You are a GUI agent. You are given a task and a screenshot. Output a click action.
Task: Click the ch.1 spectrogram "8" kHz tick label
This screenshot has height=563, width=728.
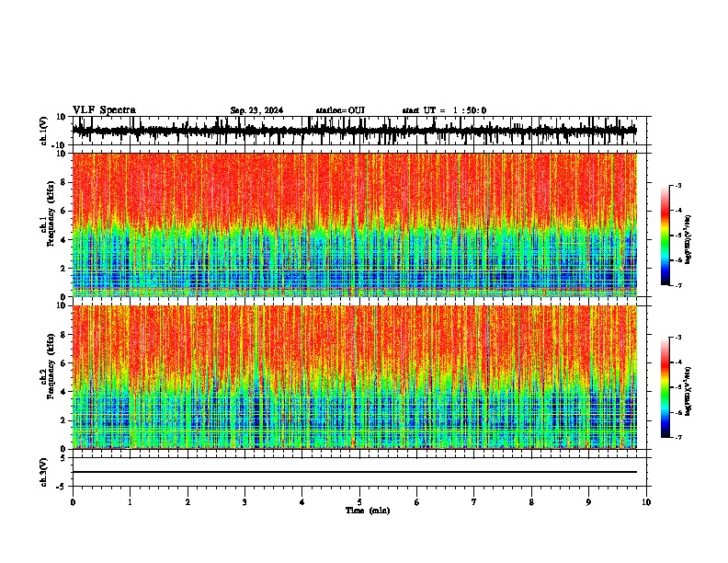64,182
